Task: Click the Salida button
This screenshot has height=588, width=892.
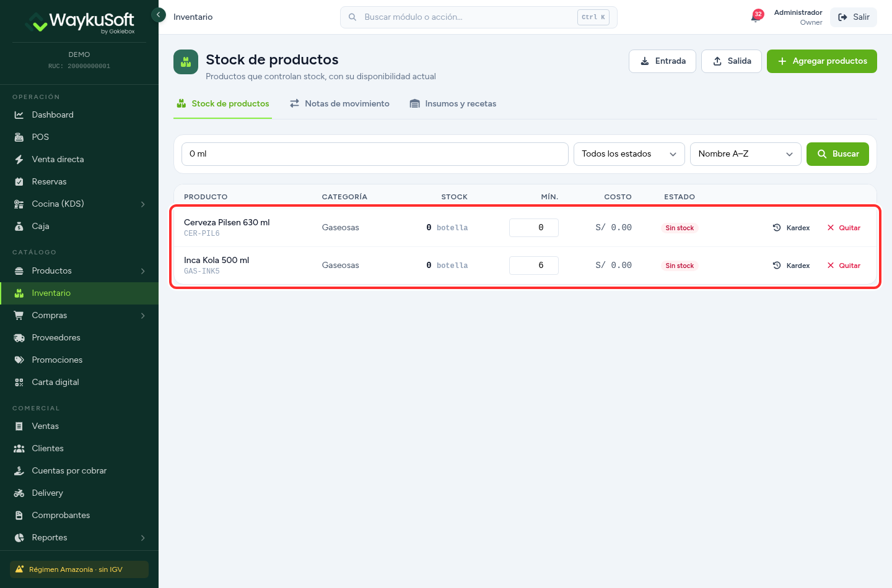Action: tap(732, 61)
